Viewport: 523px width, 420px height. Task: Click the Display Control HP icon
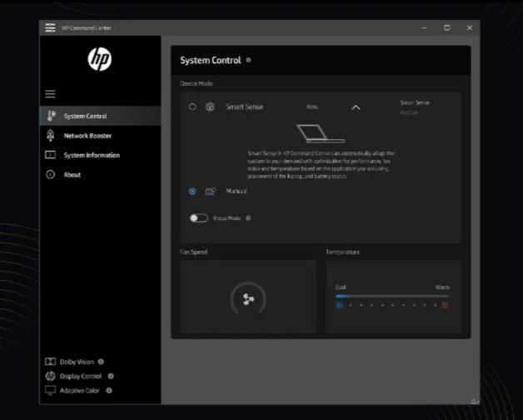50,376
